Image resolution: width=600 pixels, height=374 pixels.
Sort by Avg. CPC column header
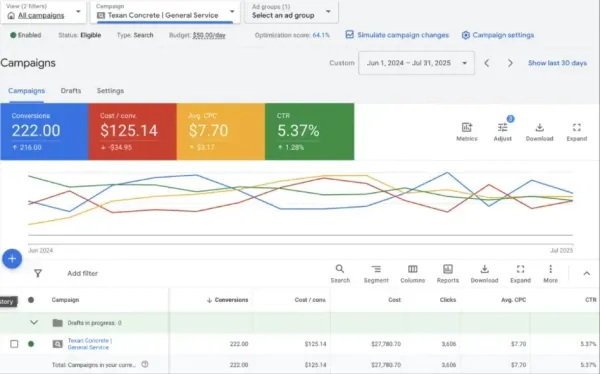[x=514, y=300]
